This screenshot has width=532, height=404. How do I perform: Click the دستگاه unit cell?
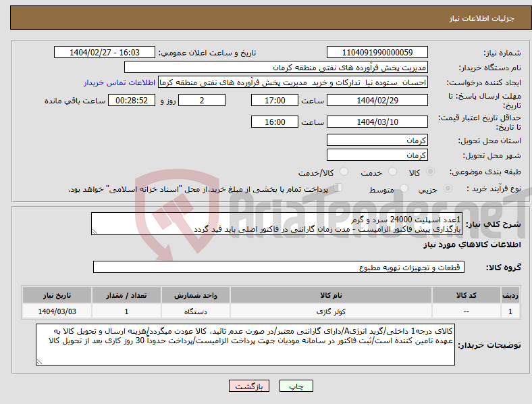pyautogui.click(x=196, y=311)
